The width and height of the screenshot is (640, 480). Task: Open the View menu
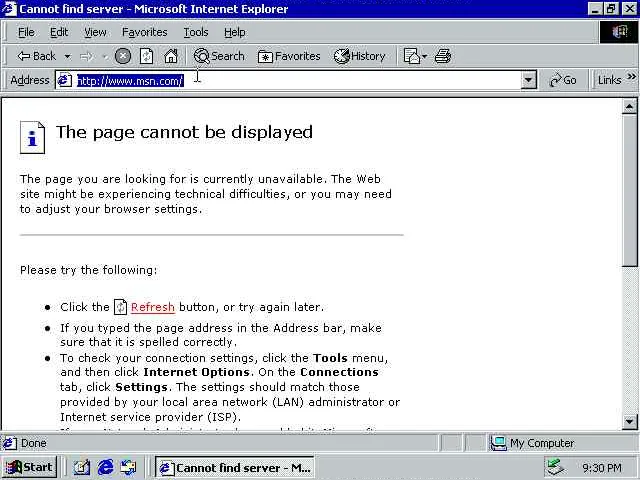(x=95, y=32)
